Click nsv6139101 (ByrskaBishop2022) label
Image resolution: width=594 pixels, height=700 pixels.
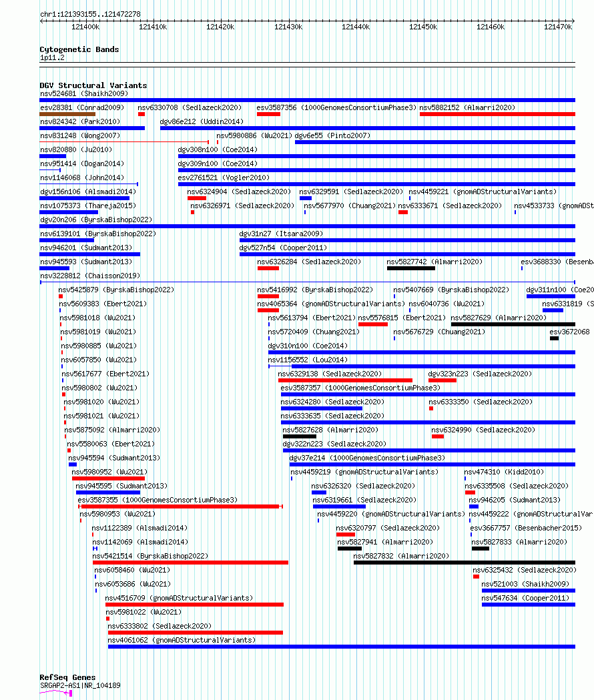[98, 234]
